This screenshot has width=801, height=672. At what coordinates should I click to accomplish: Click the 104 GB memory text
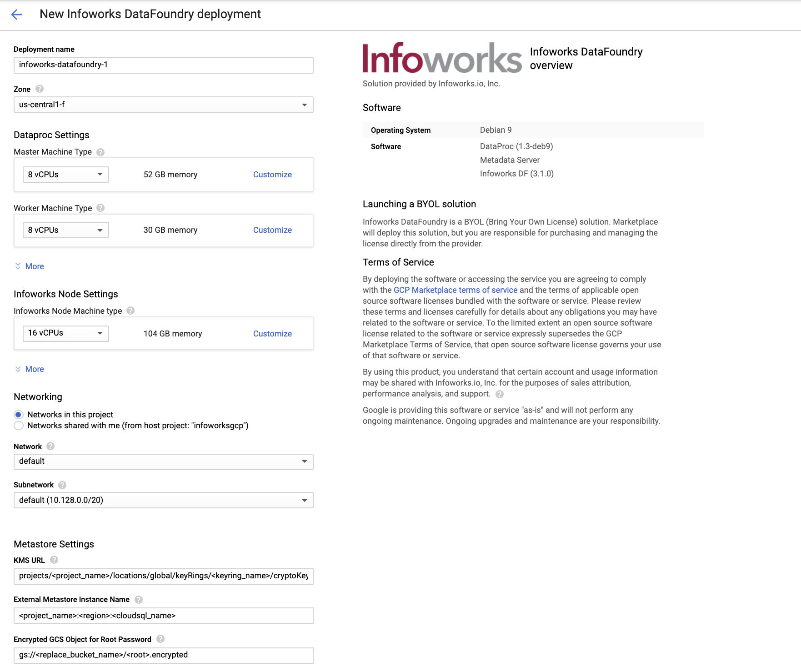click(173, 334)
